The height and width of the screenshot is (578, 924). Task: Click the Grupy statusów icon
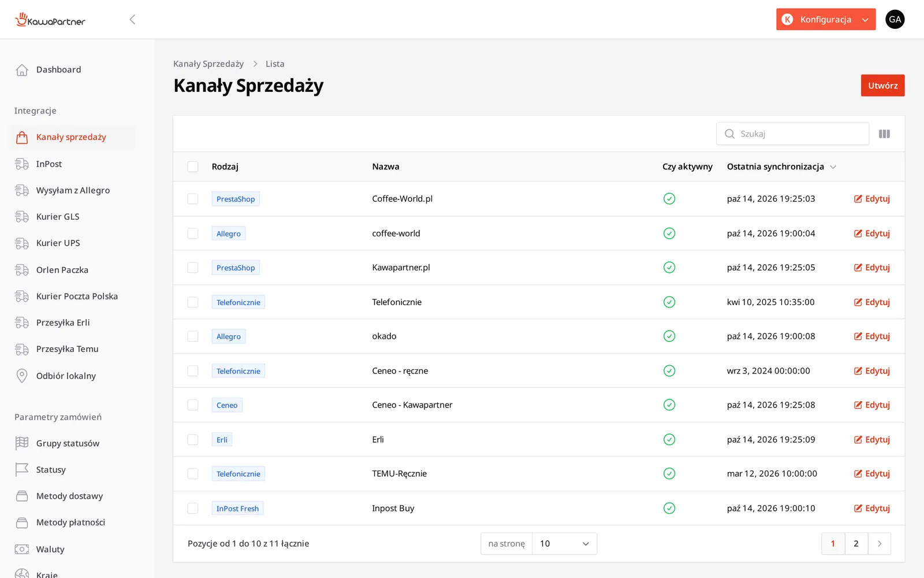click(x=22, y=443)
